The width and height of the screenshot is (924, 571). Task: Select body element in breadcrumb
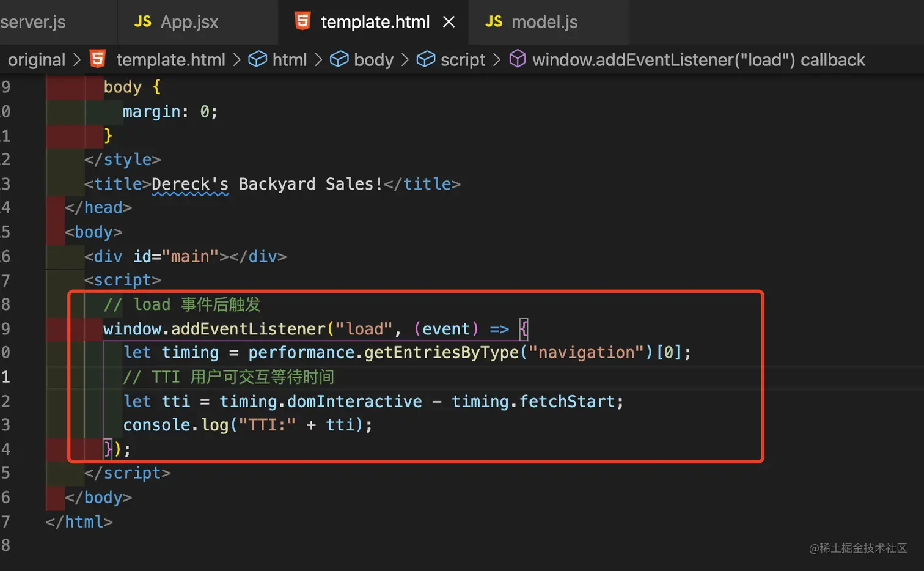pyautogui.click(x=374, y=60)
